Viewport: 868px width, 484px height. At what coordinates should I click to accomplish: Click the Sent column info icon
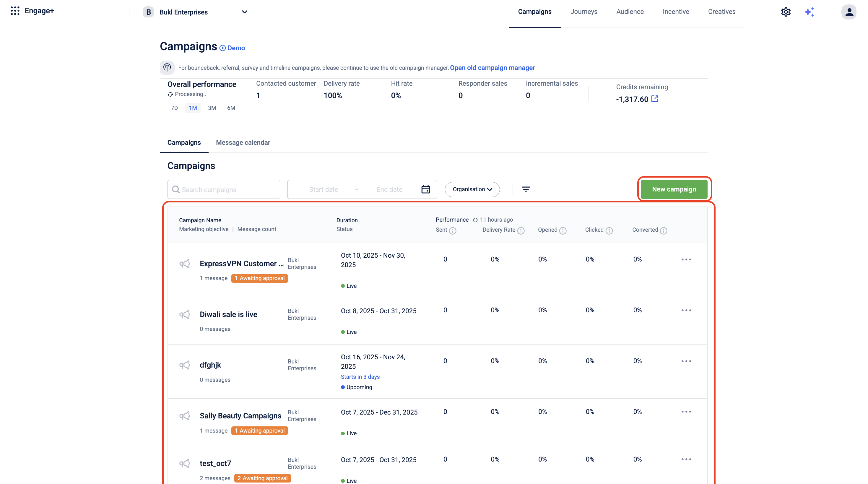(x=453, y=230)
